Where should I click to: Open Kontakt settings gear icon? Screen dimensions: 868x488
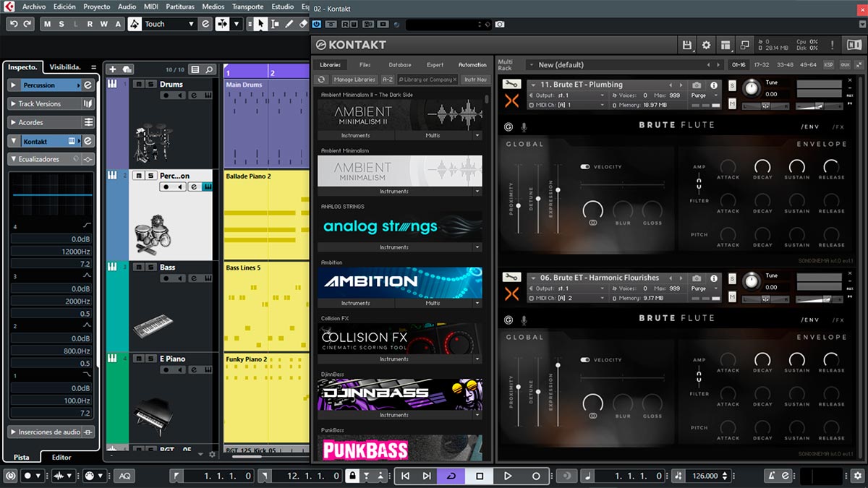click(x=707, y=45)
